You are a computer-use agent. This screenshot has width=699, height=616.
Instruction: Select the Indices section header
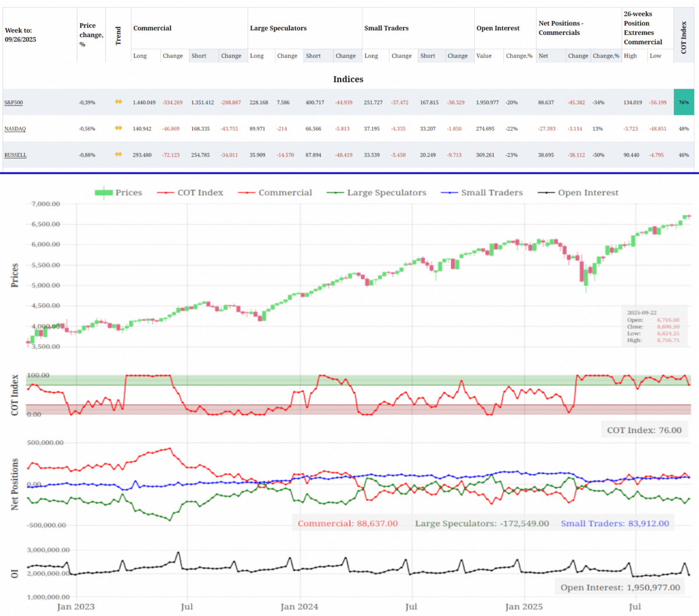[348, 79]
